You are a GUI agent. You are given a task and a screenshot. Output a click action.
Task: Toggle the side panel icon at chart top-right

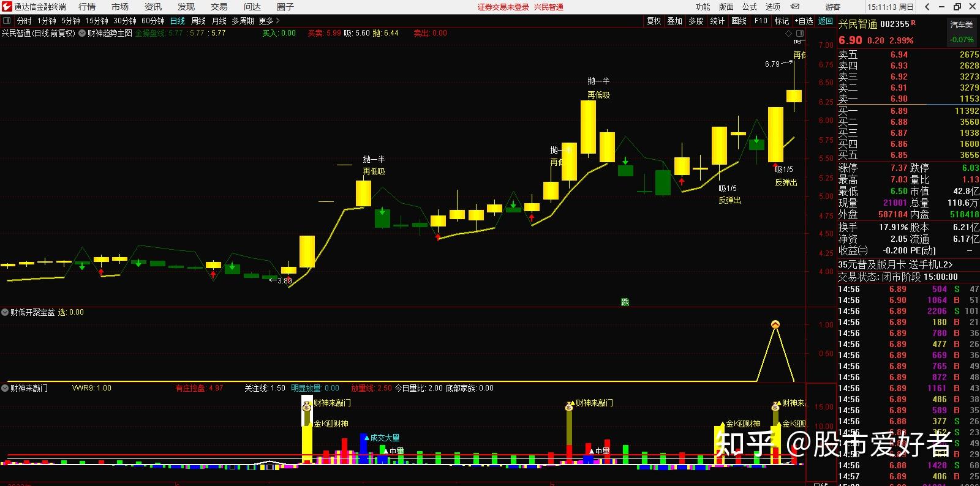800,33
